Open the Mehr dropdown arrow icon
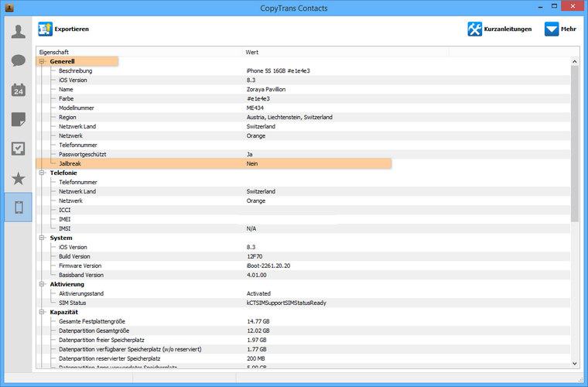 coord(551,29)
